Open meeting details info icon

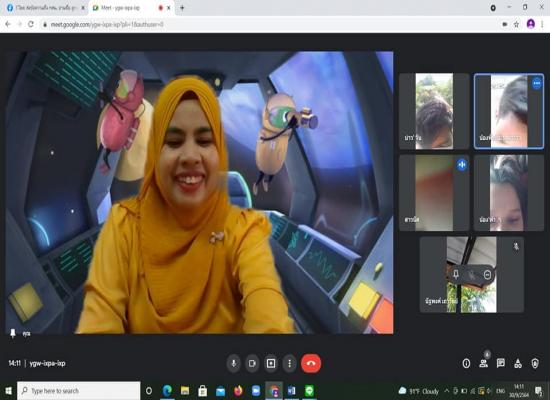(x=466, y=363)
